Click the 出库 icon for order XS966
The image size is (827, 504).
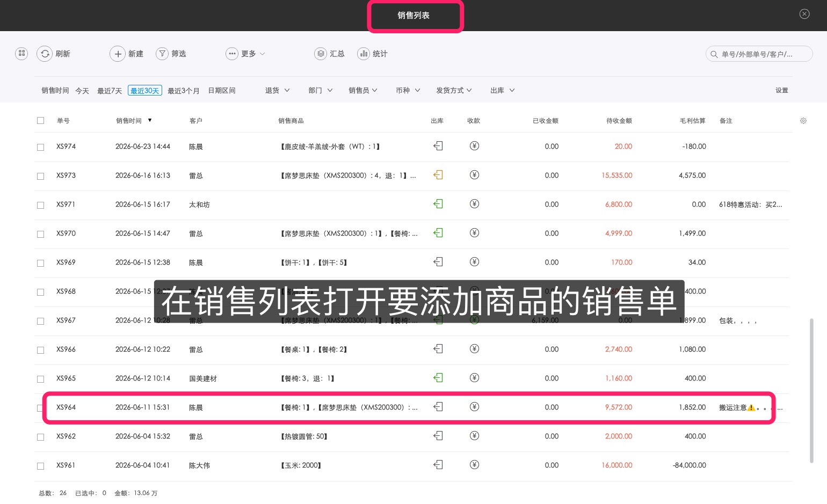[438, 349]
